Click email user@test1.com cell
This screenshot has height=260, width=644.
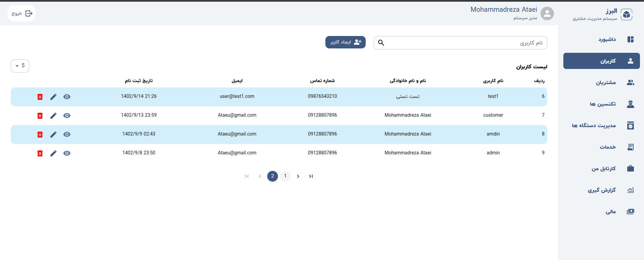tap(237, 96)
